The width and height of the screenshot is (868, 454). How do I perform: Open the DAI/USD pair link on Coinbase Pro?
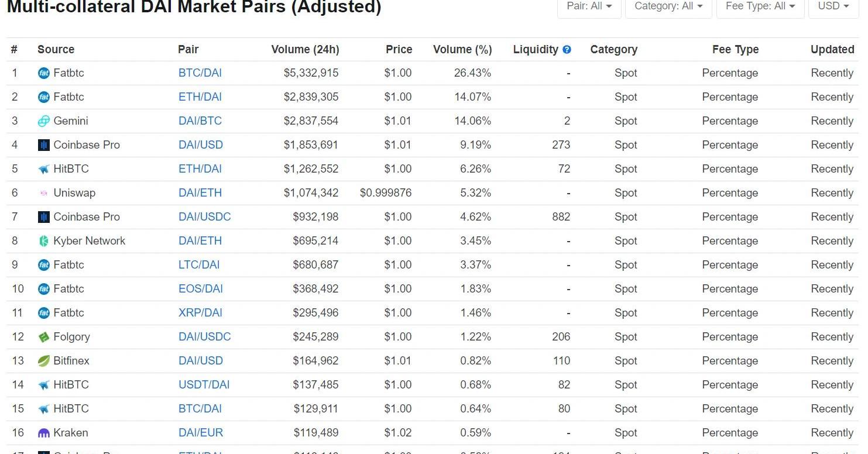(x=201, y=145)
